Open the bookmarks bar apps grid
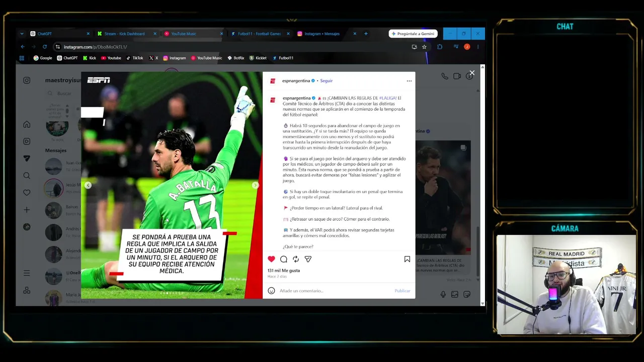Viewport: 644px width, 362px height. click(x=22, y=58)
